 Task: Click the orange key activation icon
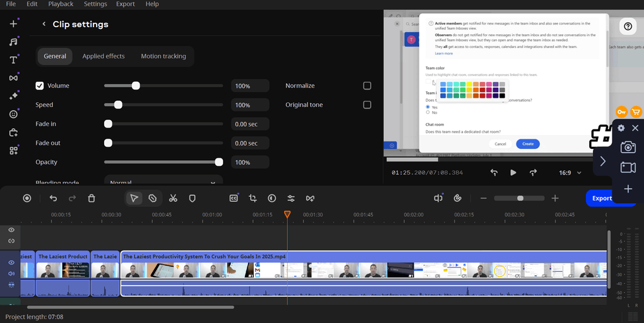621,112
